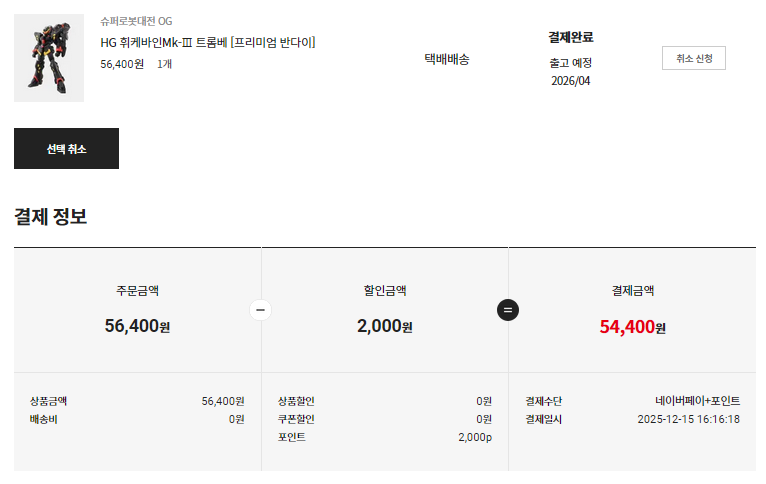Image resolution: width=766 pixels, height=484 pixels.
Task: Click the black equals circle icon
Action: (508, 310)
